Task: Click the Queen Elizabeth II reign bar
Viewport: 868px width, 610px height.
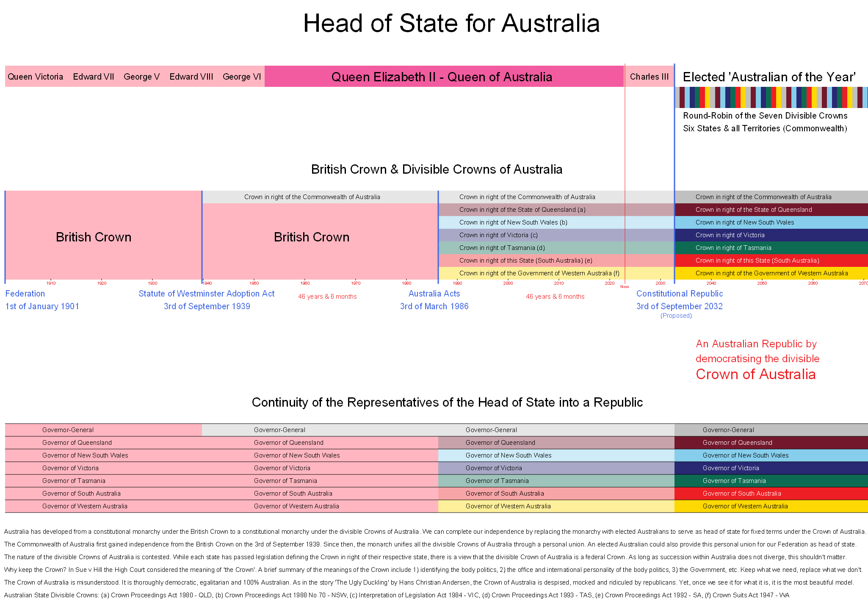Action: (442, 77)
